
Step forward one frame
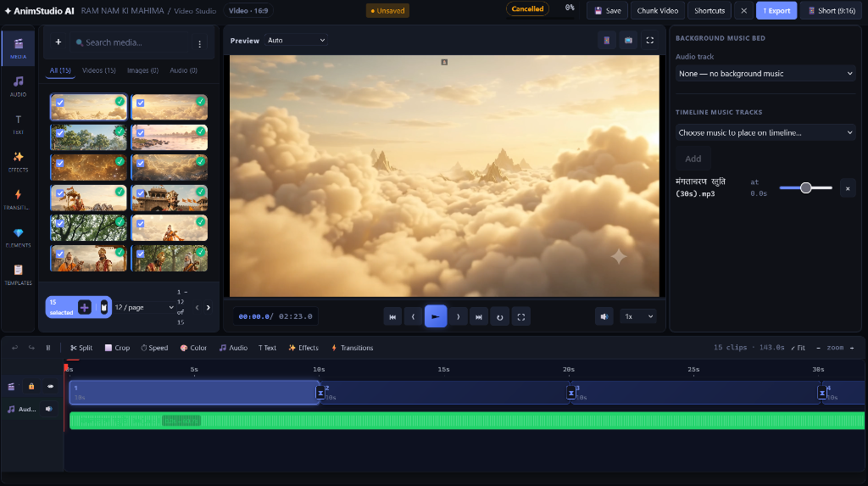[x=458, y=317]
